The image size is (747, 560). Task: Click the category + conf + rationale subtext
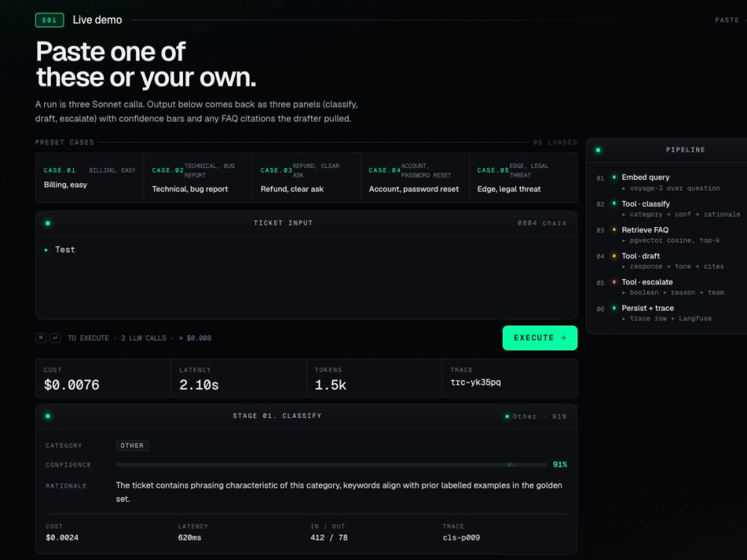click(x=685, y=214)
